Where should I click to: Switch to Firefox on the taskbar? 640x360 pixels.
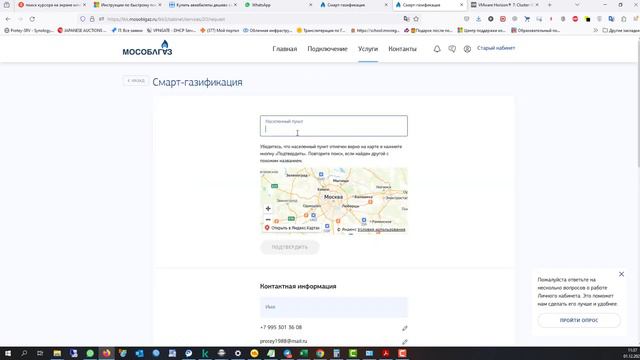click(x=106, y=353)
